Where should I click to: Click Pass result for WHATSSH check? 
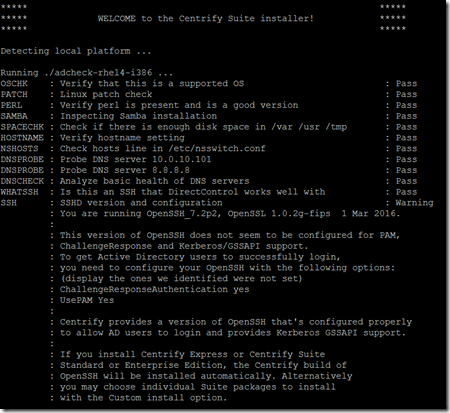coord(406,192)
